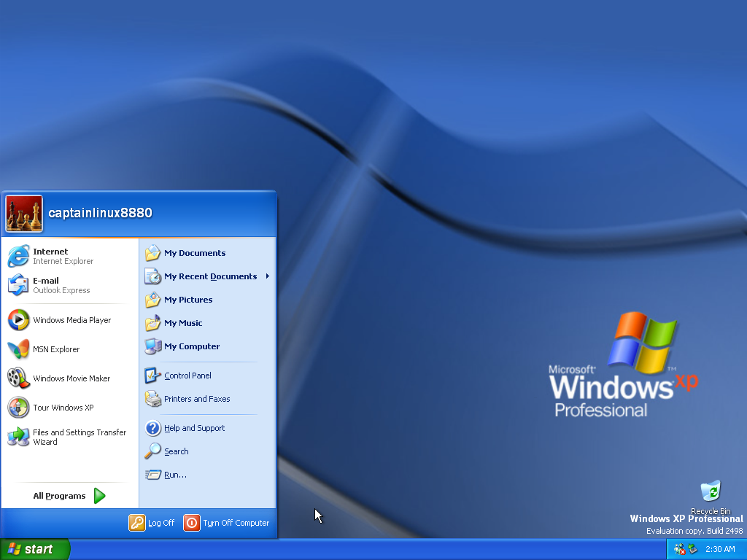747x560 pixels.
Task: Open Control Panel
Action: pyautogui.click(x=187, y=376)
